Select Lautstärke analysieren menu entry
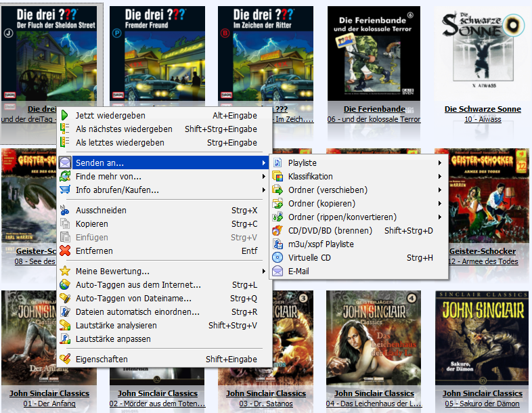Screen dimensions: 532x413 (x=164, y=326)
